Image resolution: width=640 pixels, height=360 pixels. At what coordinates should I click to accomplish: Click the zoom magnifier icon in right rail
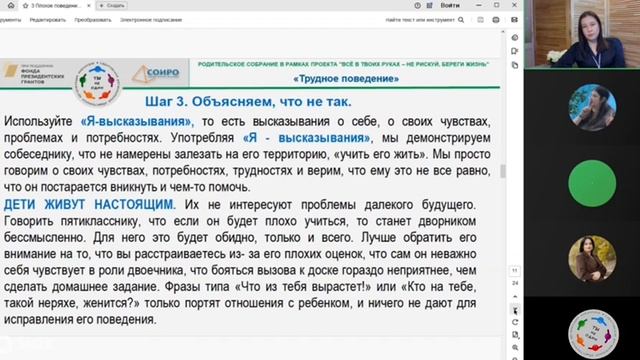[x=515, y=347]
